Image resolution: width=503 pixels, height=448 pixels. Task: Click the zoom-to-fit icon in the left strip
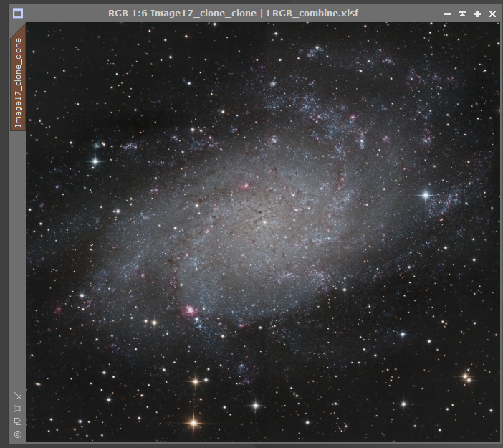pyautogui.click(x=18, y=409)
